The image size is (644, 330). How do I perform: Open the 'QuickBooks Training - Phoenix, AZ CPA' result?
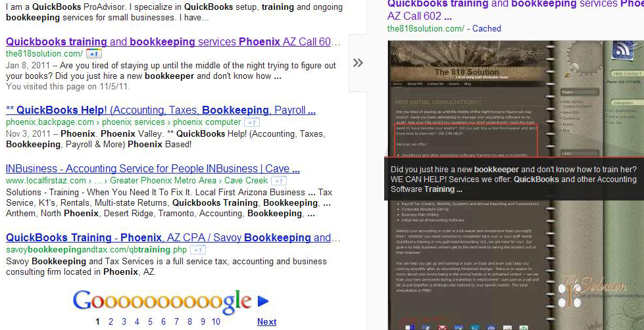tap(173, 238)
